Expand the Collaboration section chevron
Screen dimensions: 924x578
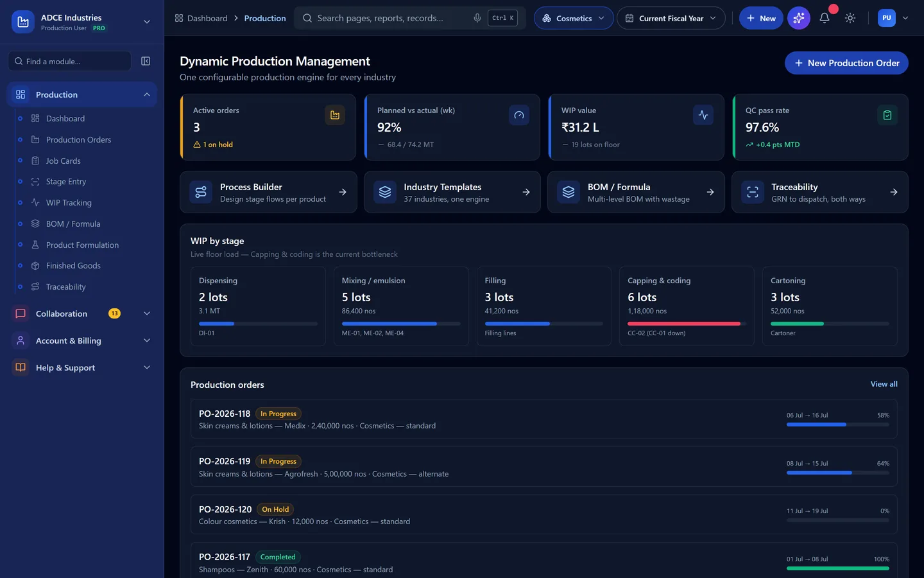point(147,313)
